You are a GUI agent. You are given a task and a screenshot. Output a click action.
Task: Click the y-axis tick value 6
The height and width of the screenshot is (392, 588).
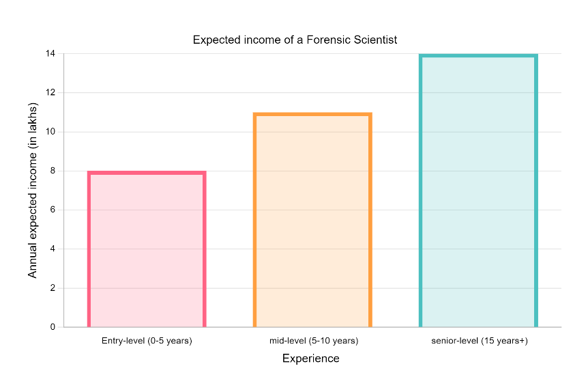(53, 210)
